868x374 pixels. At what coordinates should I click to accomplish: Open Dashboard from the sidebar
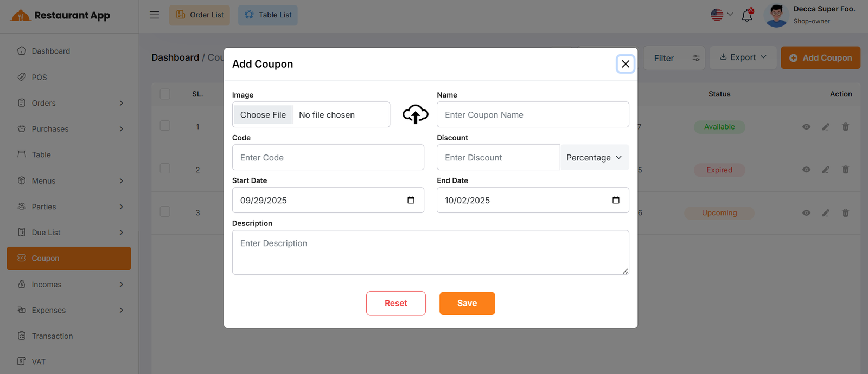(x=50, y=51)
